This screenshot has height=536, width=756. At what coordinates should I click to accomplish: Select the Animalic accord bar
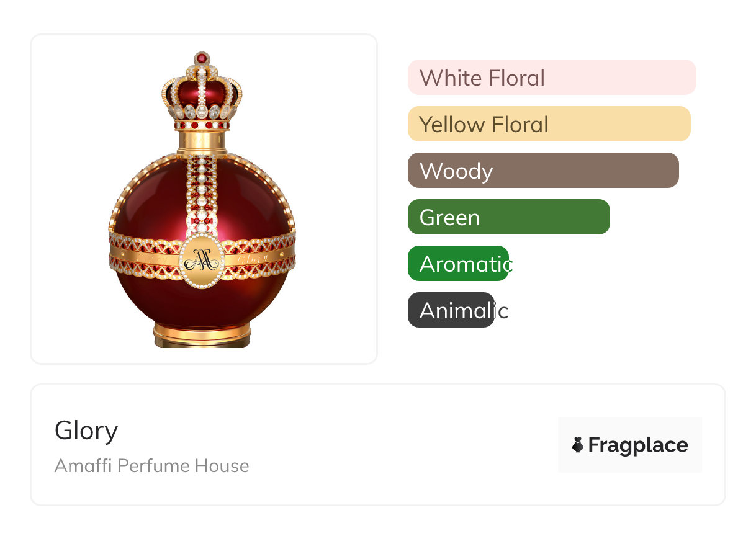[451, 310]
